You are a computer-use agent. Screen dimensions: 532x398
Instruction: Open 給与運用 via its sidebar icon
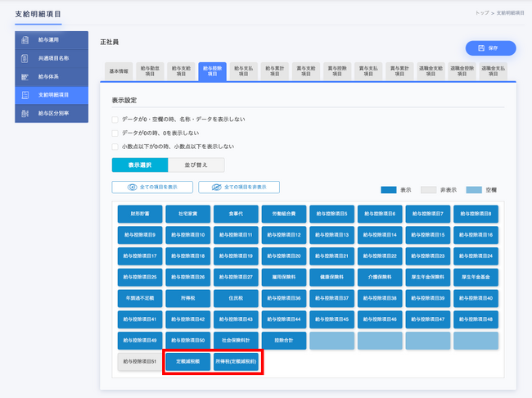[x=25, y=40]
